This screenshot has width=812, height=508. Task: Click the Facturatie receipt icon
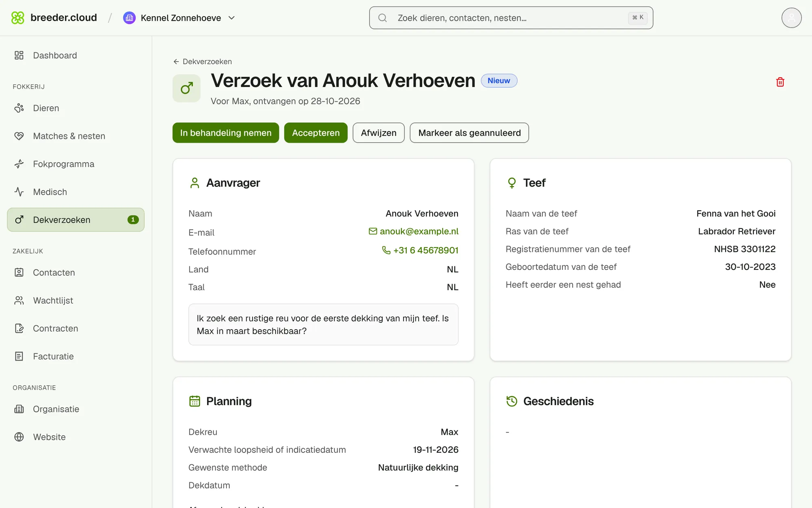pyautogui.click(x=19, y=356)
